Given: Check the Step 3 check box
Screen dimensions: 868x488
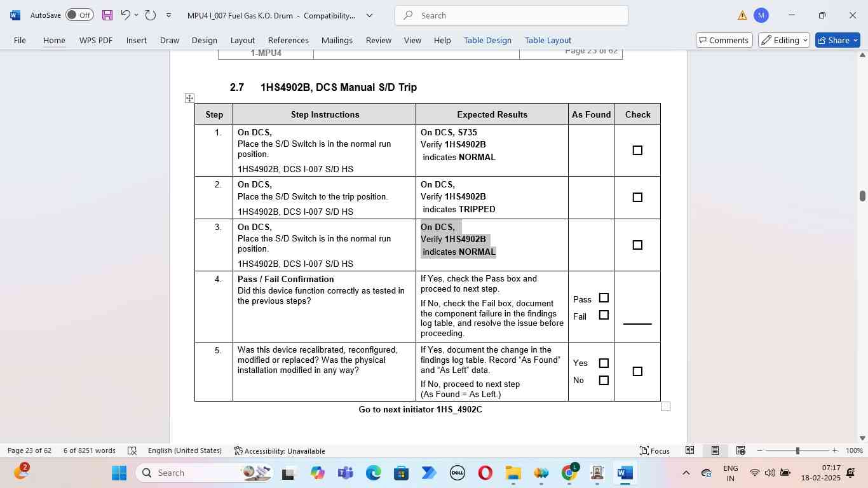Looking at the screenshot, I should click(637, 245).
